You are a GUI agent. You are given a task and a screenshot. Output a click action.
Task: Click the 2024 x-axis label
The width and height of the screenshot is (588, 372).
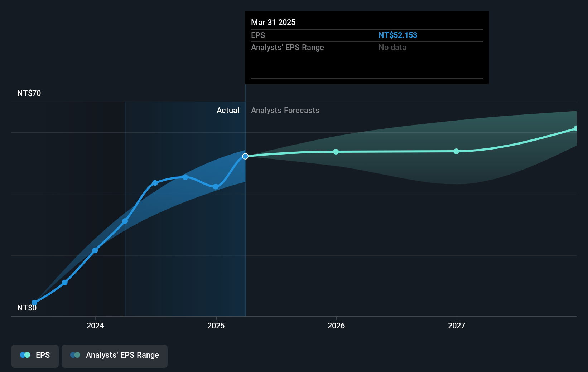95,325
